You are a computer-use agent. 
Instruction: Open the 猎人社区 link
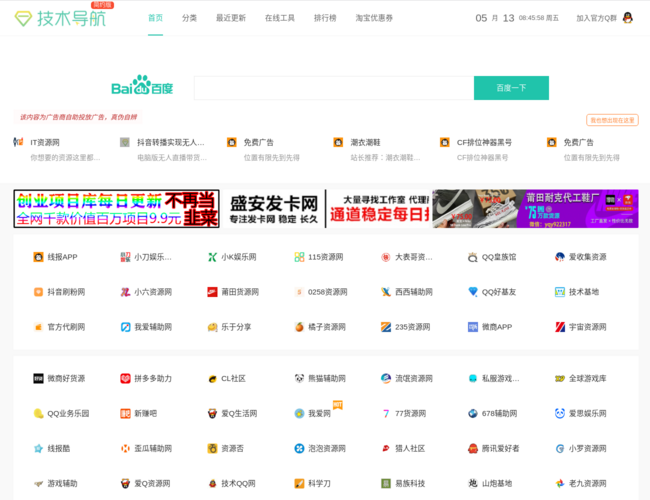[x=410, y=449]
